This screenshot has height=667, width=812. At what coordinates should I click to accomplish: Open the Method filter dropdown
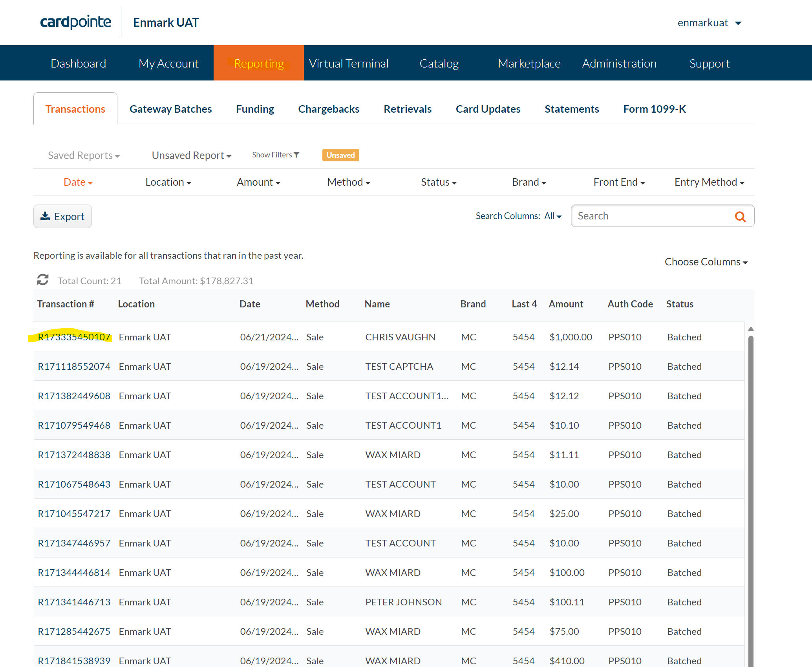[349, 182]
